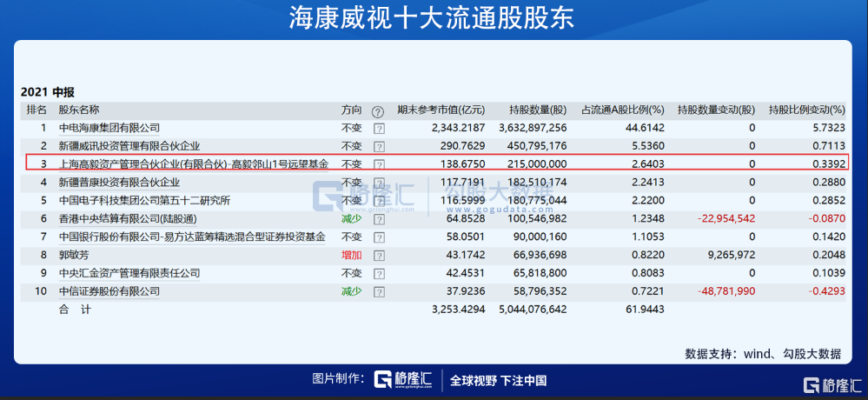Click market value 42.4531
This screenshot has width=868, height=400.
tap(465, 273)
